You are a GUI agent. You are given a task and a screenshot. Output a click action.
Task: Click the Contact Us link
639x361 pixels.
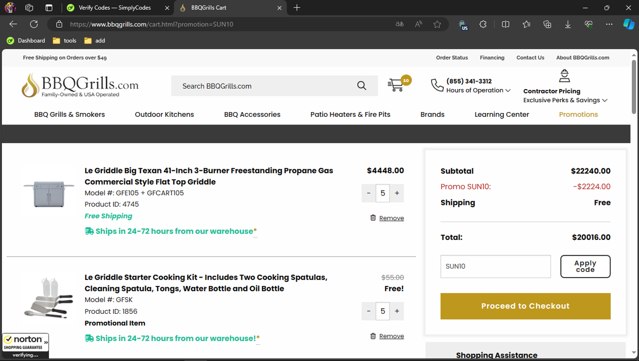click(x=530, y=58)
